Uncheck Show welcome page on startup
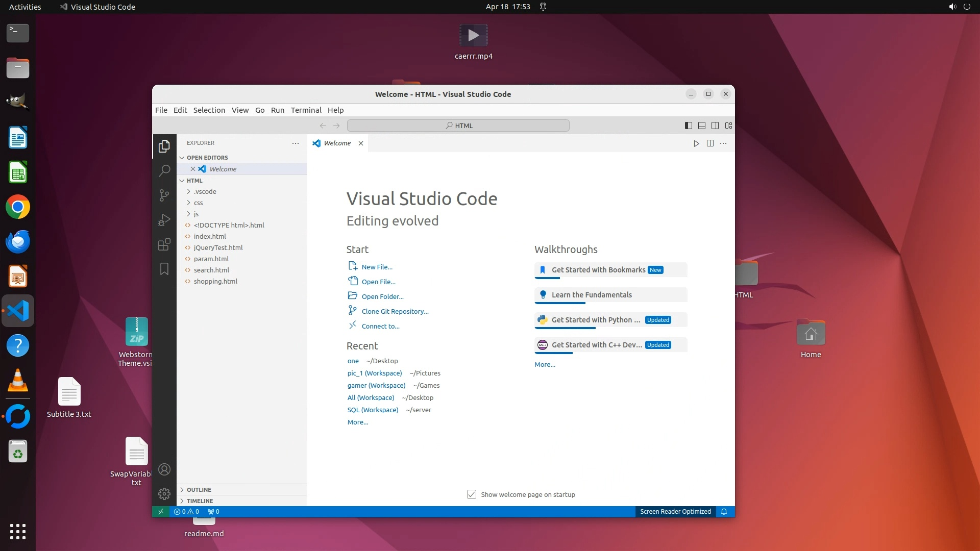This screenshot has width=980, height=551. (472, 494)
